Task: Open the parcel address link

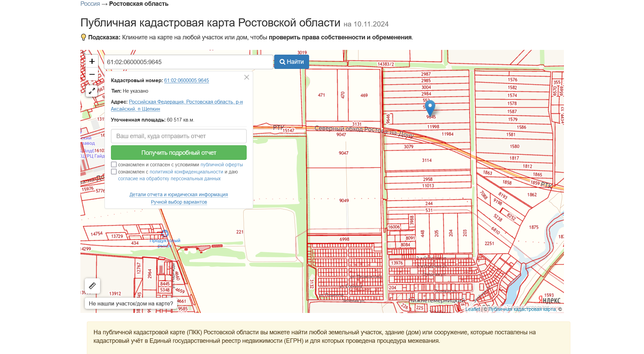Action: [x=186, y=102]
